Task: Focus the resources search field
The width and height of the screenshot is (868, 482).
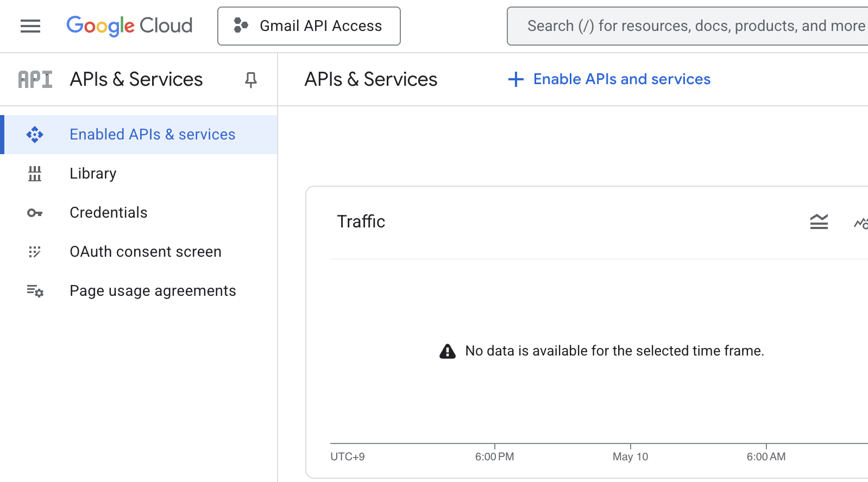Action: point(688,26)
